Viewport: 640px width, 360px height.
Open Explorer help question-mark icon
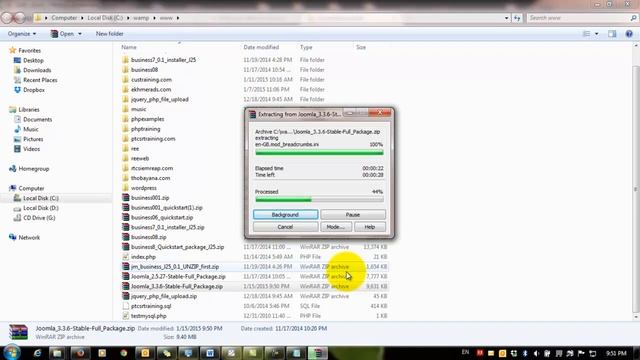(x=629, y=34)
